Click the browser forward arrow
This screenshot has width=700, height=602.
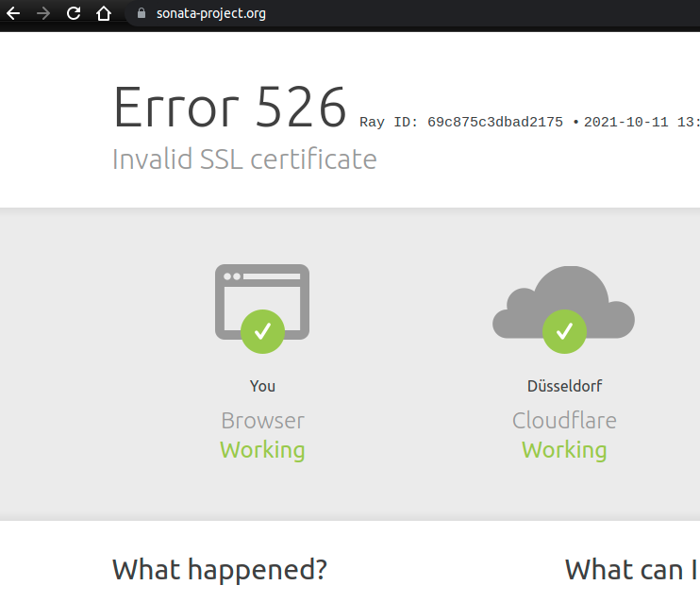pos(43,13)
